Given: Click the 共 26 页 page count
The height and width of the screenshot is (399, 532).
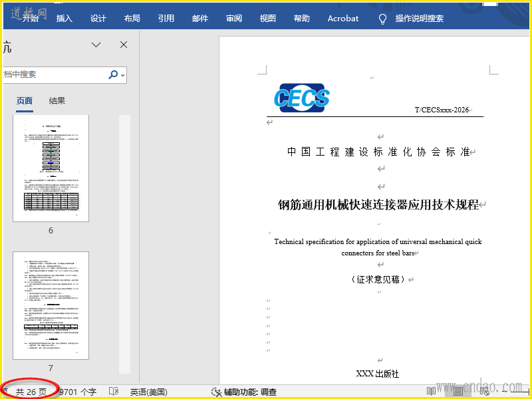Looking at the screenshot, I should (x=31, y=392).
